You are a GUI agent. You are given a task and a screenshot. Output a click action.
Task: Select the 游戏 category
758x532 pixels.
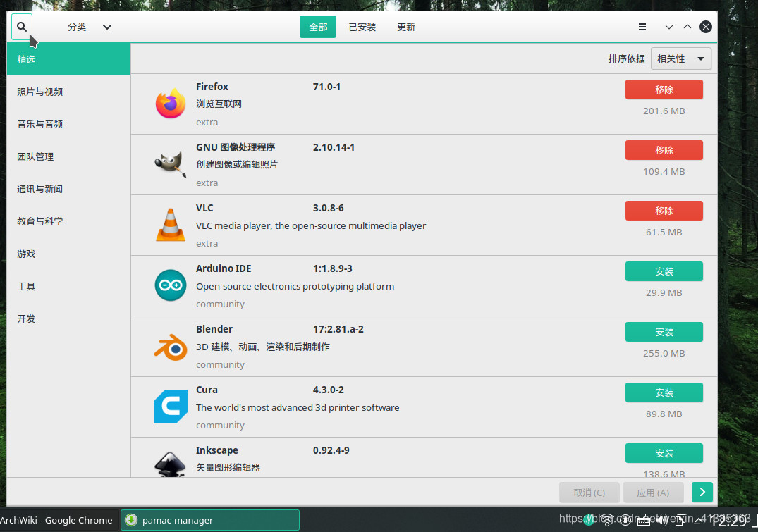68,254
